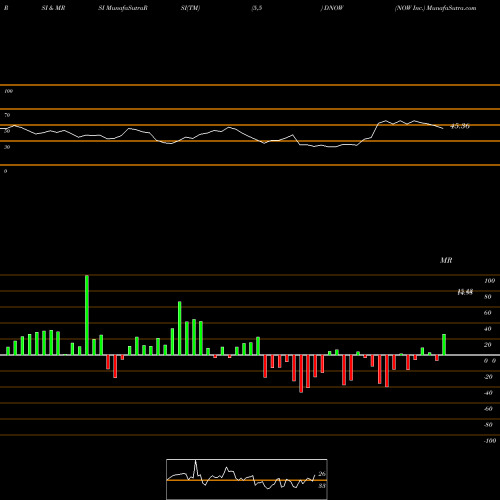
Task: Click the 14.44 value label in the MR chart
Action: 465,292
